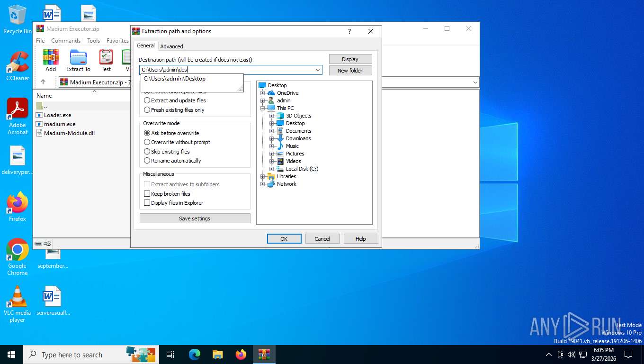Click the Cancel button
Image resolution: width=644 pixels, height=364 pixels.
point(322,239)
